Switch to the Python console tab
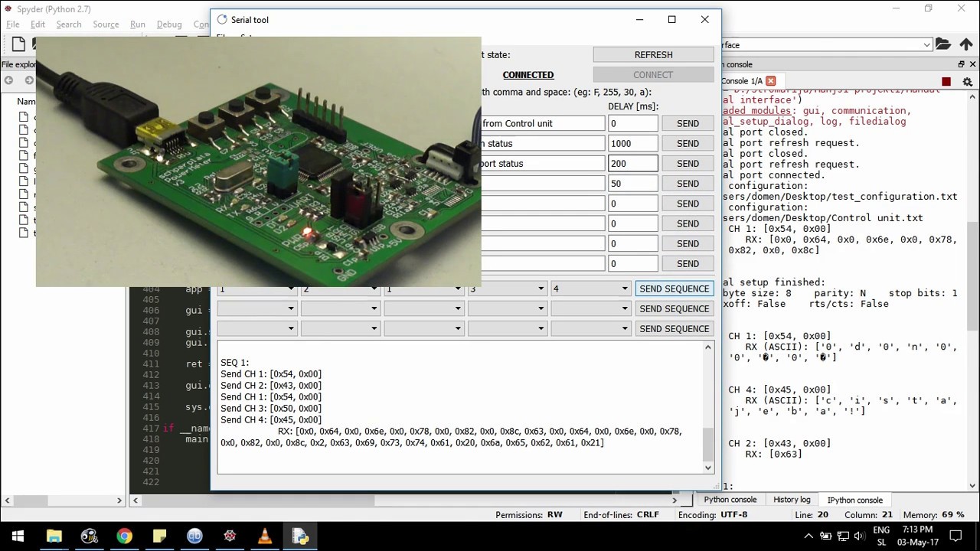Screen dimensions: 980x551 [x=730, y=500]
